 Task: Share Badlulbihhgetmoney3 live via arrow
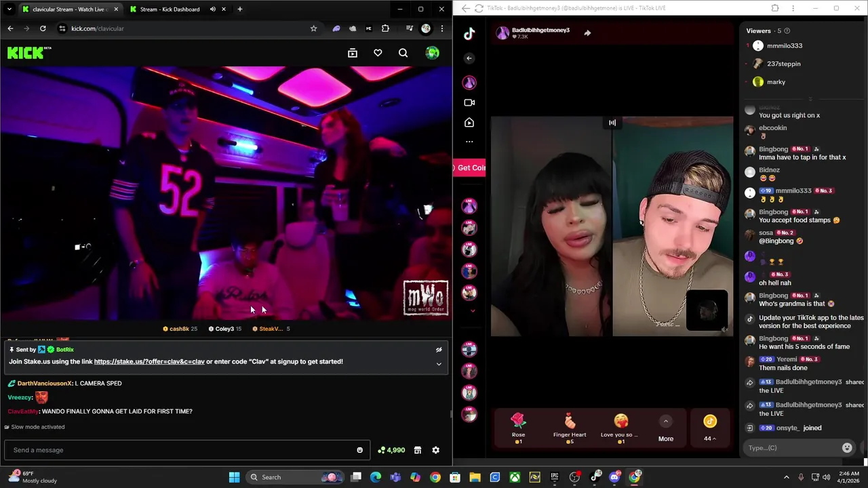pyautogui.click(x=587, y=33)
